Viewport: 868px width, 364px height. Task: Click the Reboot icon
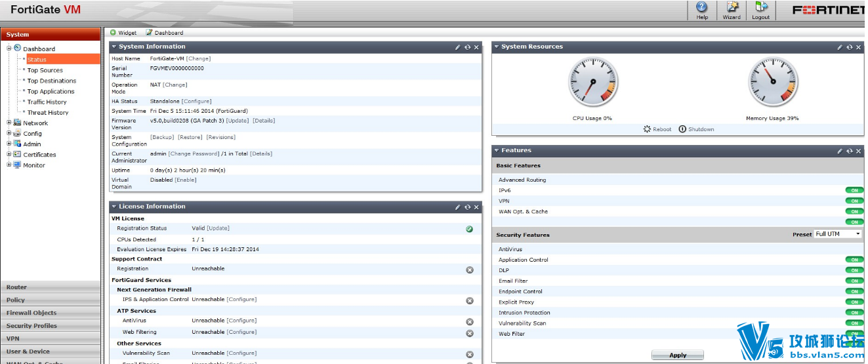coord(647,129)
